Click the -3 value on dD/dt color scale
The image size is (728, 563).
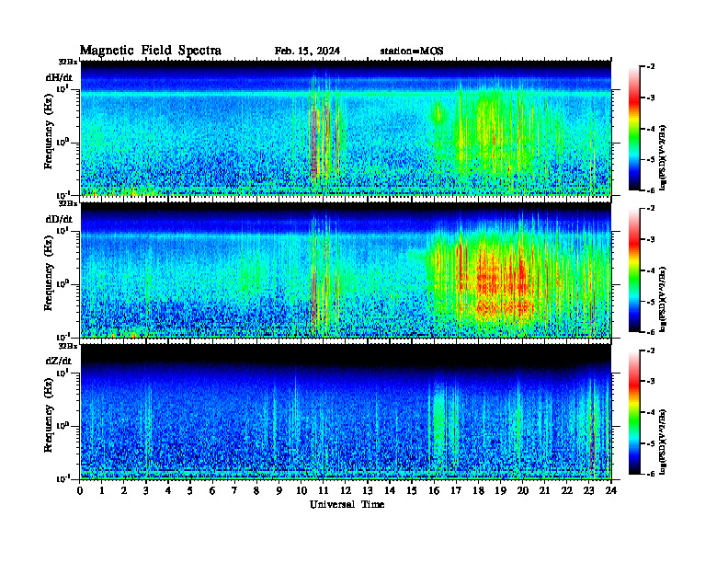tap(651, 239)
